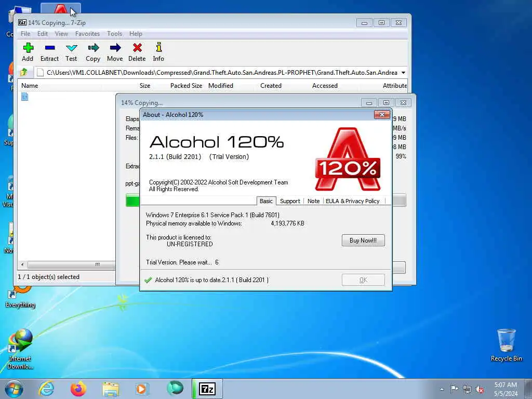Screen dimensions: 532x399
Task: Show hidden tray icons arrow
Action: click(x=442, y=389)
